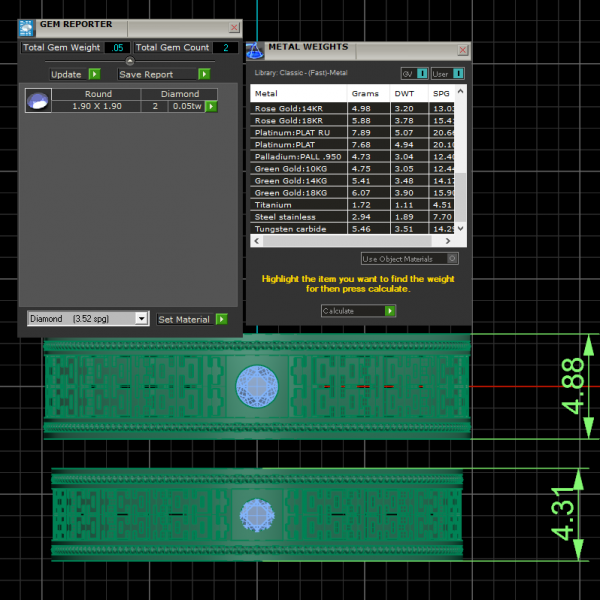Click the round diamond gem thumbnail
This screenshot has width=600, height=600.
pos(38,100)
